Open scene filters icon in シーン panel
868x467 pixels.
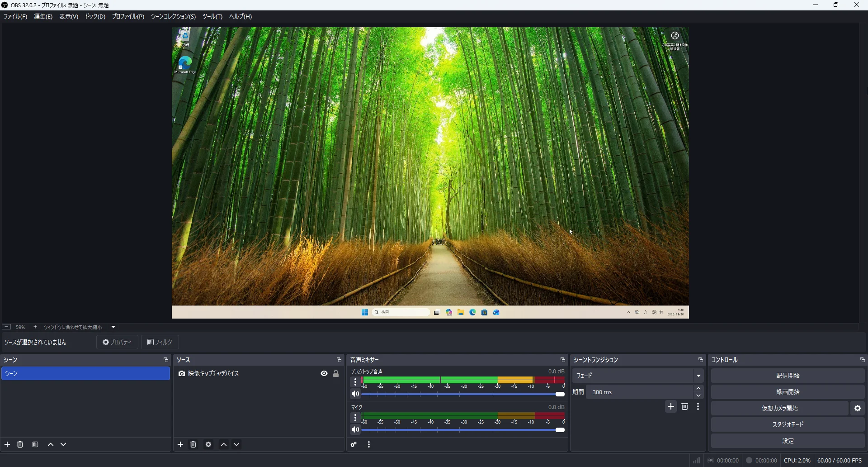35,445
